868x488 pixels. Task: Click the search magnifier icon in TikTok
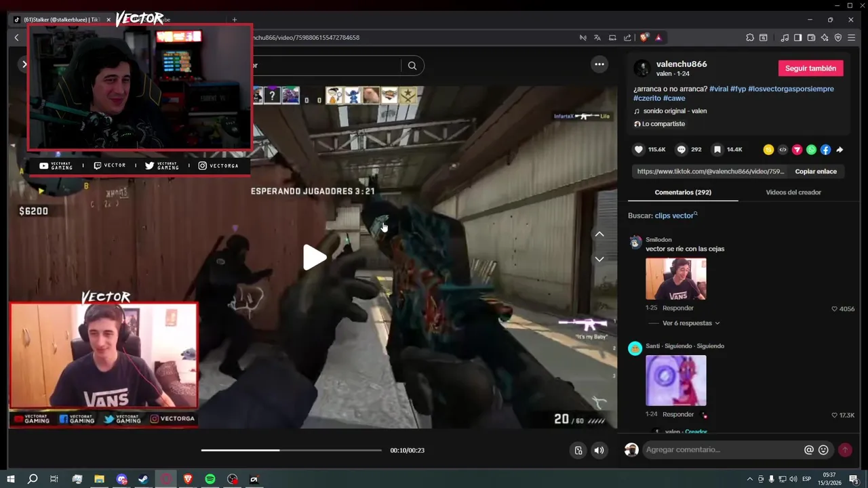412,66
